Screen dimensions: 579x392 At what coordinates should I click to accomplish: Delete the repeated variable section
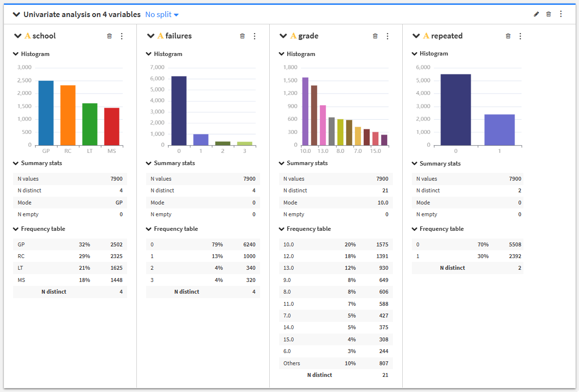pos(508,36)
